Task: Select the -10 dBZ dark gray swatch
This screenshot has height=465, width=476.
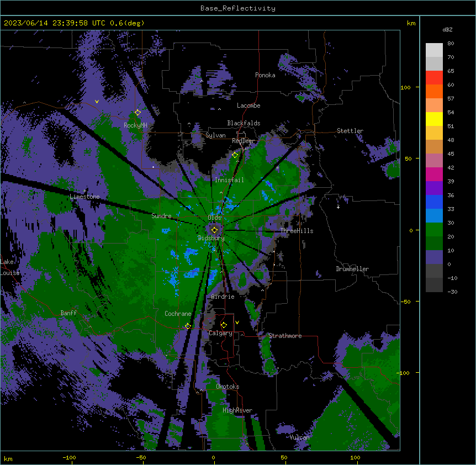Action: (x=434, y=271)
